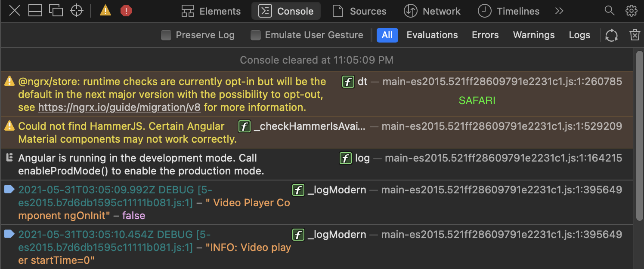
Task: Click the reload console icon
Action: 612,35
